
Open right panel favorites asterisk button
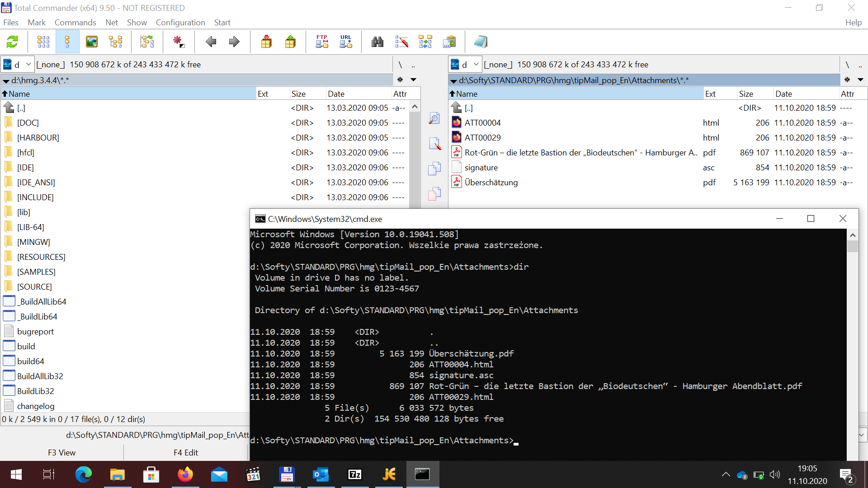point(847,80)
